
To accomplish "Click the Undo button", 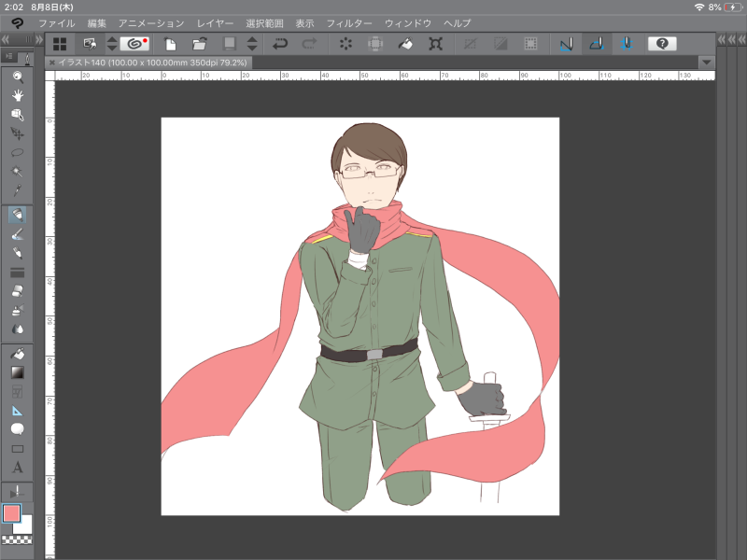I will (279, 43).
